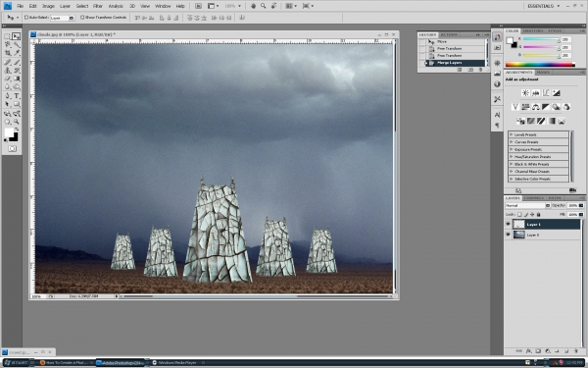Add a Brightness/Contrast adjustment
Viewport: 588px width, 368px height.
point(525,93)
